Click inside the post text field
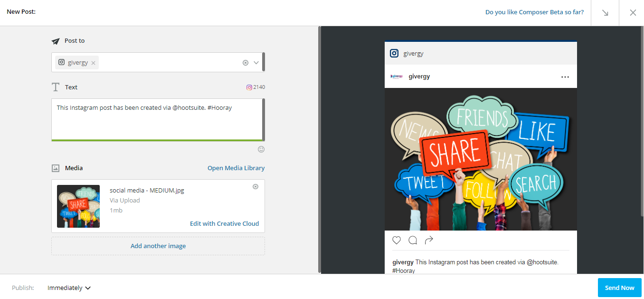 157,119
